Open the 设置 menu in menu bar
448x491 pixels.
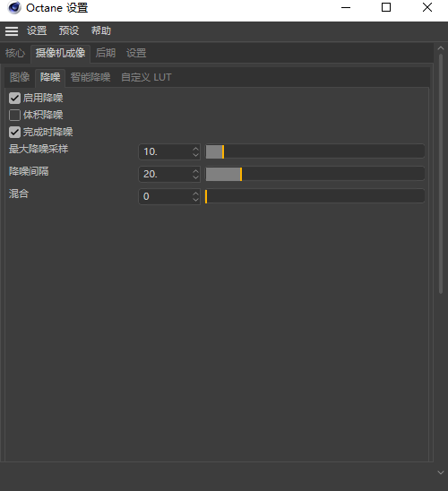pyautogui.click(x=37, y=30)
